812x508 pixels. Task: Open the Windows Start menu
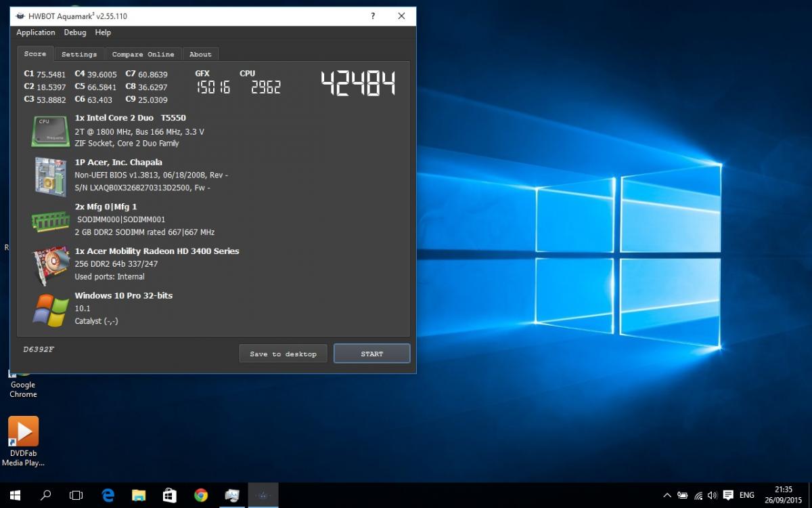point(15,495)
